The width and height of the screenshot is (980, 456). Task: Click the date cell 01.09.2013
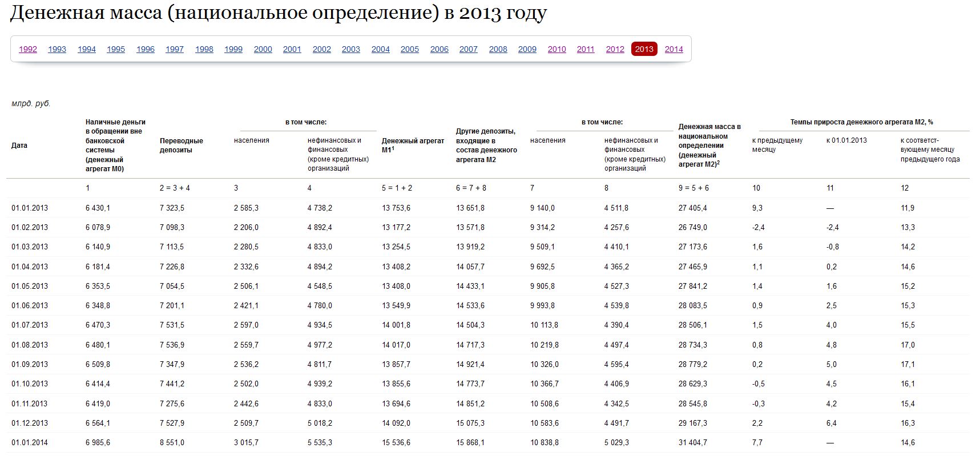[30, 364]
